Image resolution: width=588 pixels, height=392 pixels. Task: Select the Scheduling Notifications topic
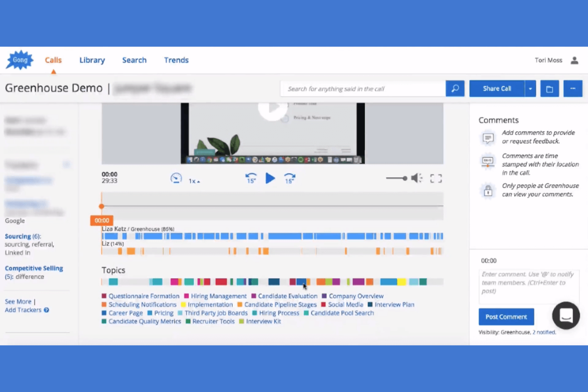pyautogui.click(x=139, y=305)
